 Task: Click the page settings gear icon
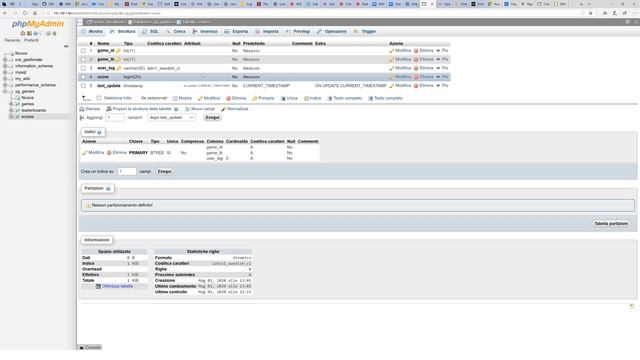point(628,22)
